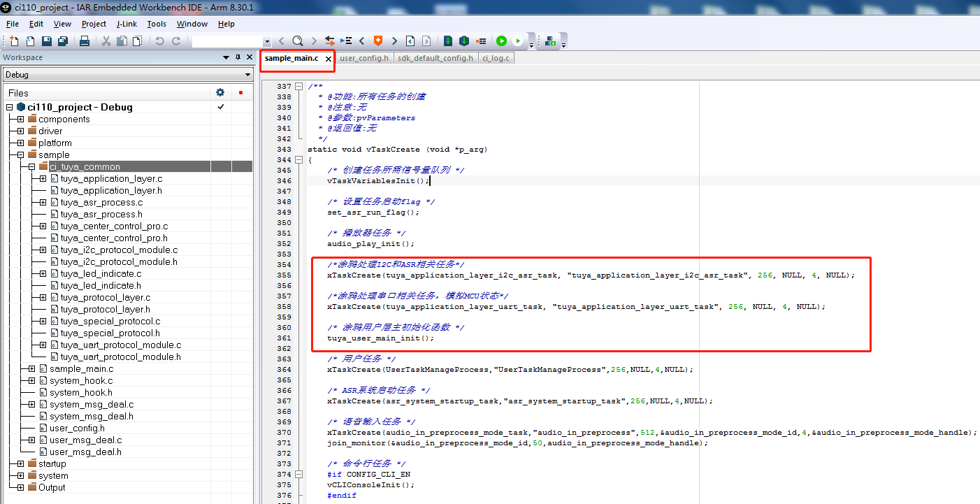980x504 pixels.
Task: Open the quick search combo dropdown arrow
Action: [267, 42]
